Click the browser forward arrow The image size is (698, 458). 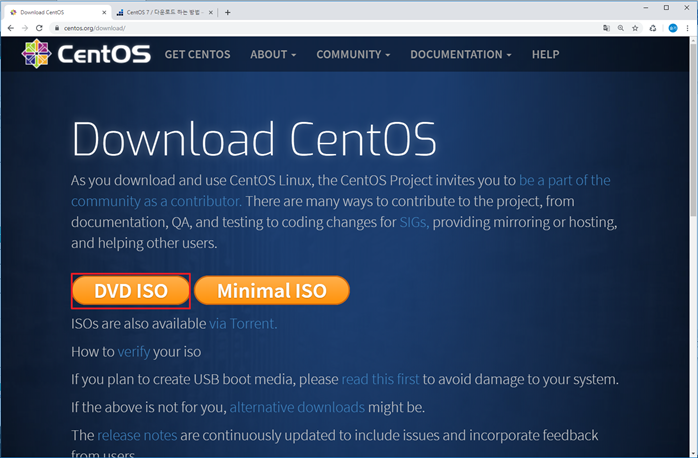coord(25,28)
